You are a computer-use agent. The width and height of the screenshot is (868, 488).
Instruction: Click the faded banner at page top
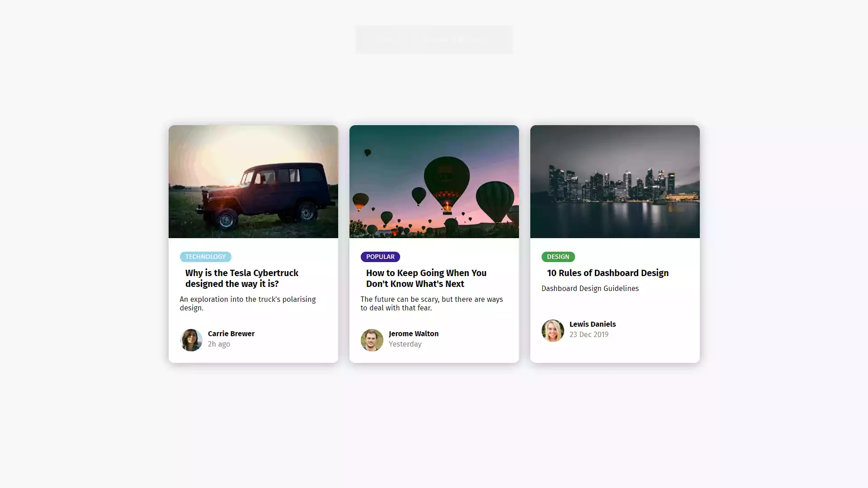point(434,40)
